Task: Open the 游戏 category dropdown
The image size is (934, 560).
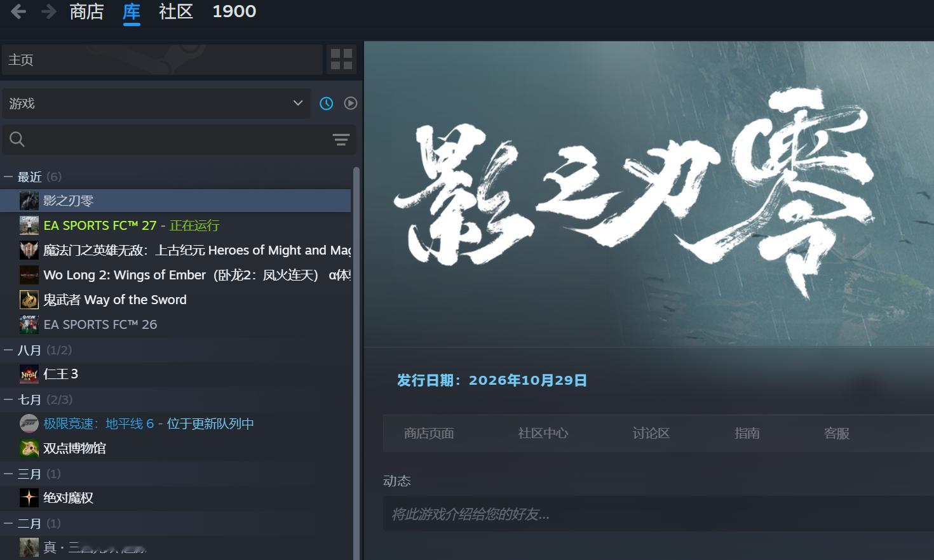Action: click(x=156, y=103)
